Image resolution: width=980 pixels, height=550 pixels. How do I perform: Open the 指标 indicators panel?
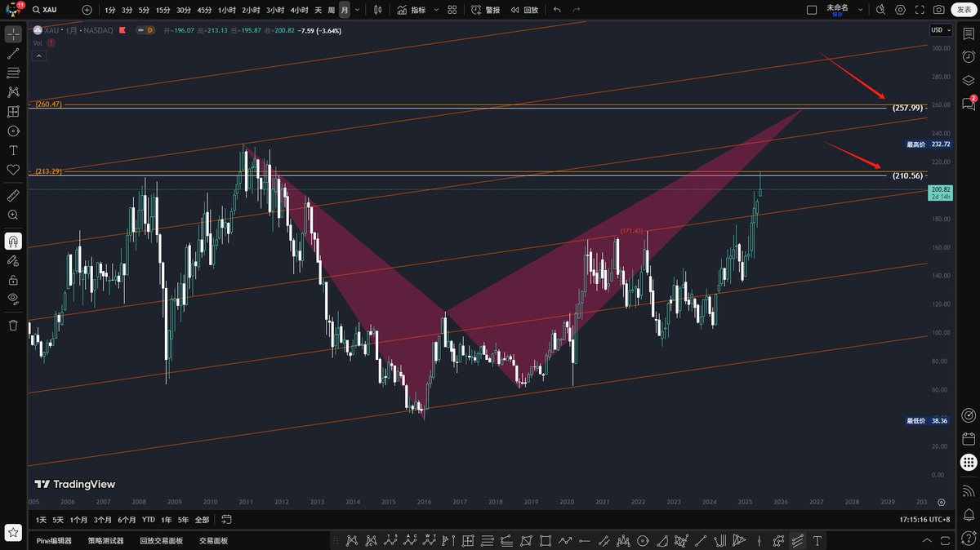pyautogui.click(x=412, y=10)
